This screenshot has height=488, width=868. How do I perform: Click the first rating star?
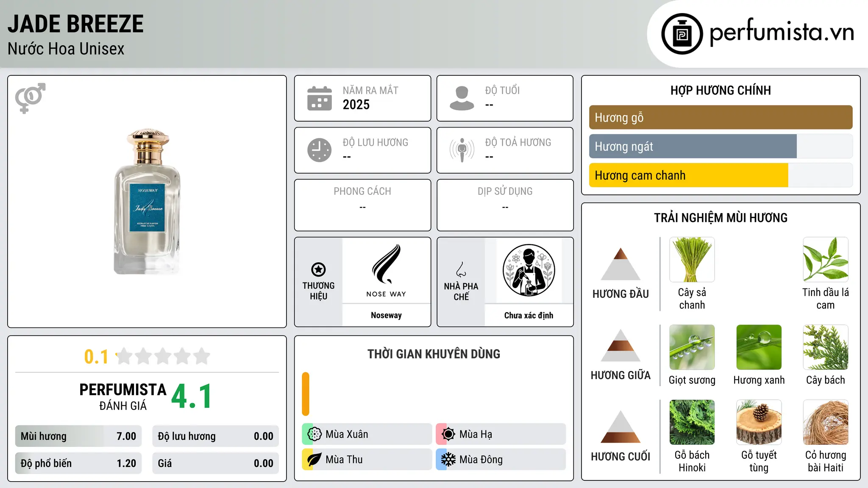pos(125,356)
